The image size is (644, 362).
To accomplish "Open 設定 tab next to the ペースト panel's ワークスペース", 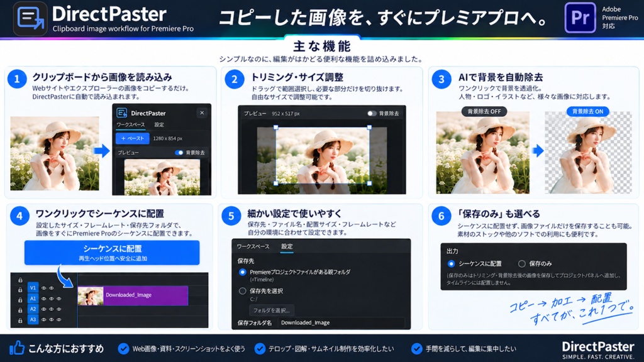I will [159, 125].
